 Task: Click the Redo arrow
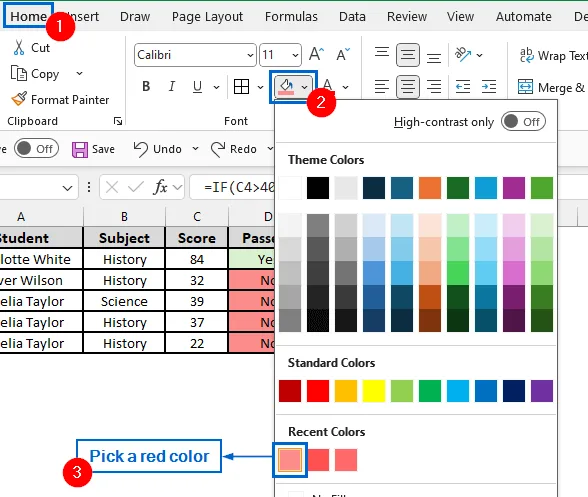coord(218,149)
